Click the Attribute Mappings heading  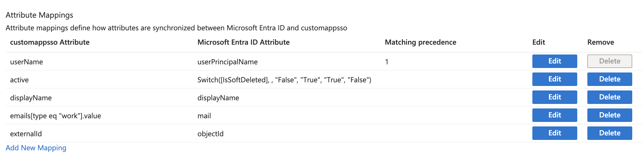[39, 15]
